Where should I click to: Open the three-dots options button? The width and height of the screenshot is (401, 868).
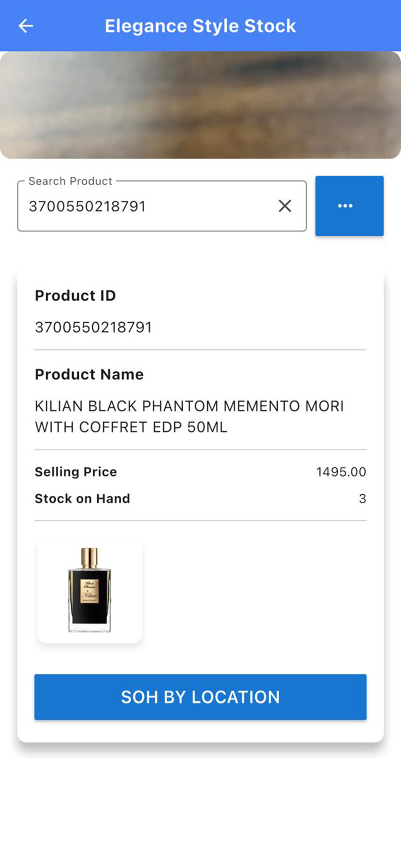(349, 206)
